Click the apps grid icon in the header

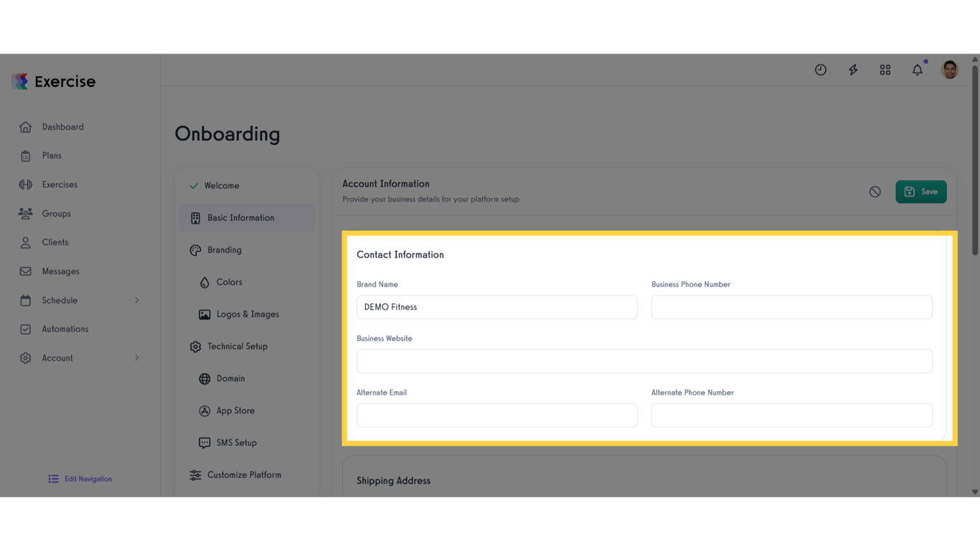pos(885,70)
